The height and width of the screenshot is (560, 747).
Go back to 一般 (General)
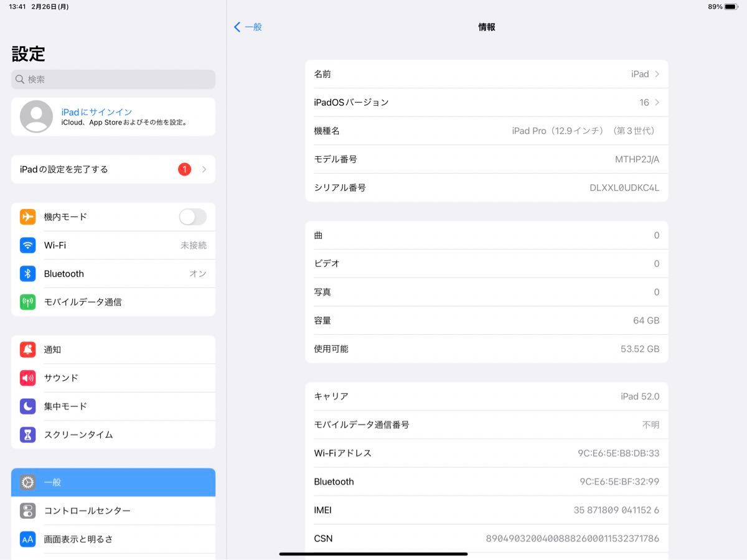click(248, 27)
